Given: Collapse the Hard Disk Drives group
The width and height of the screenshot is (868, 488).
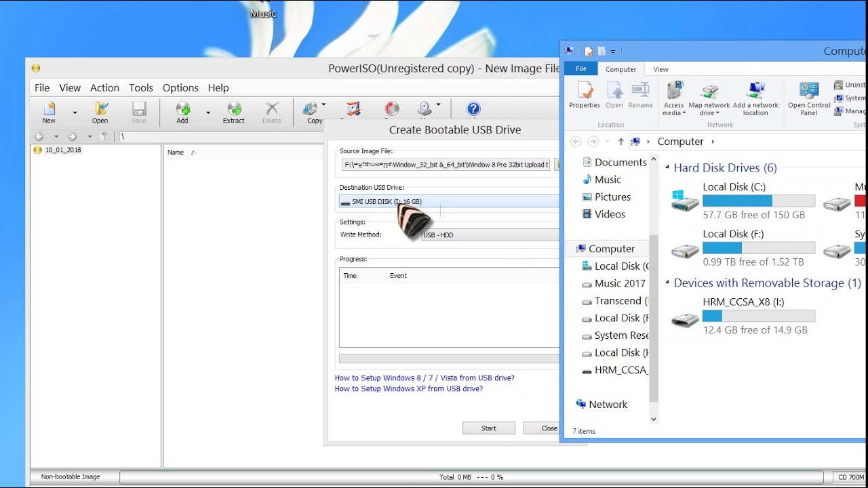Looking at the screenshot, I should pos(667,168).
